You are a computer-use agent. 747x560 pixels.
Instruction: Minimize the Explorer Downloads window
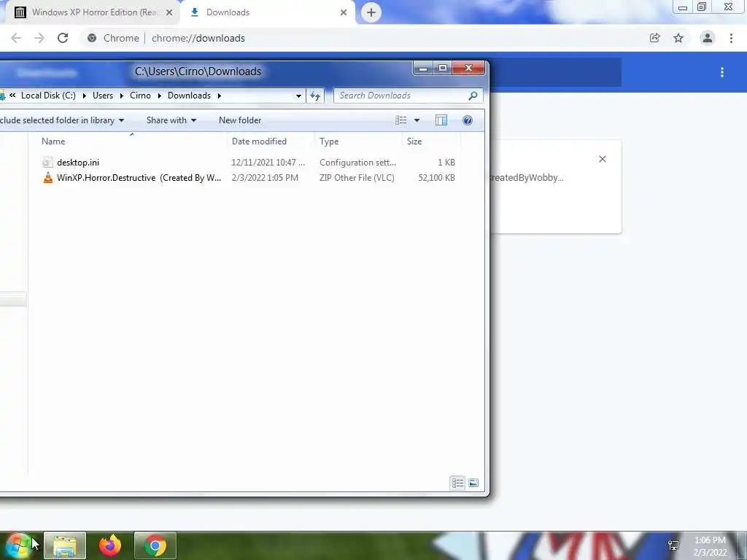pos(422,69)
